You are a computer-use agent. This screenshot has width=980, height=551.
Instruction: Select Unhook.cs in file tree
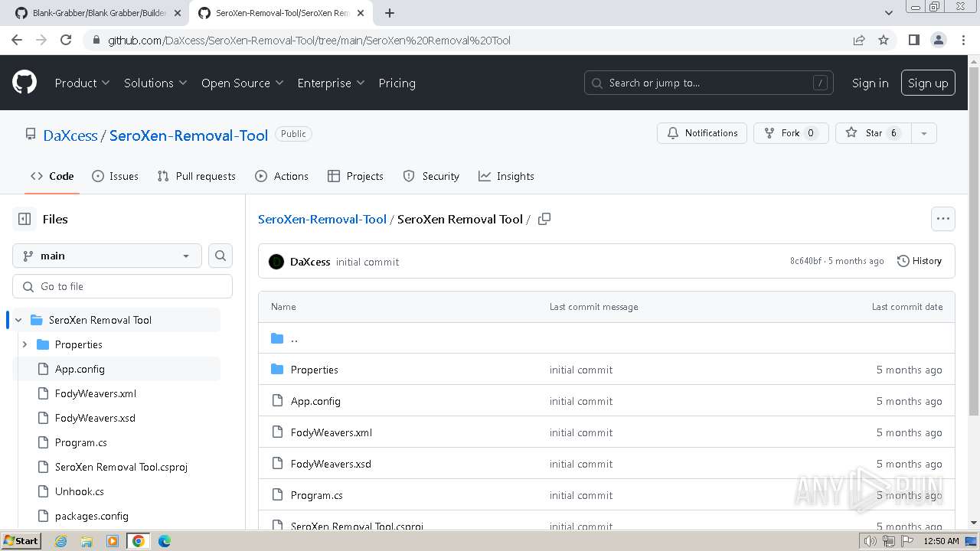(80, 491)
